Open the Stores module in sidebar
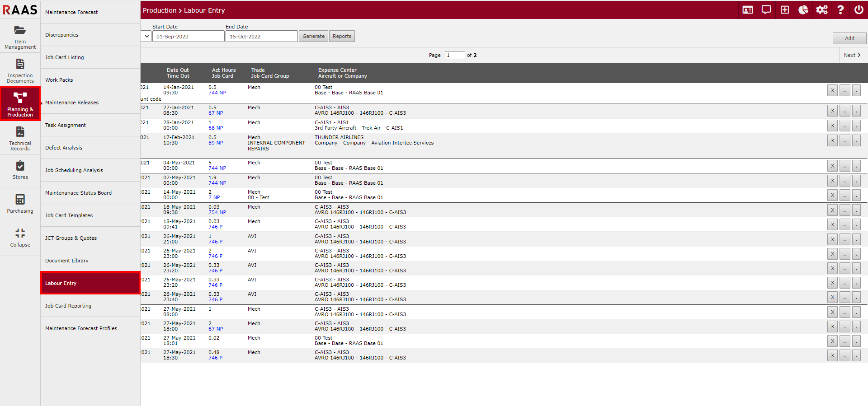868x406 pixels. point(20,170)
